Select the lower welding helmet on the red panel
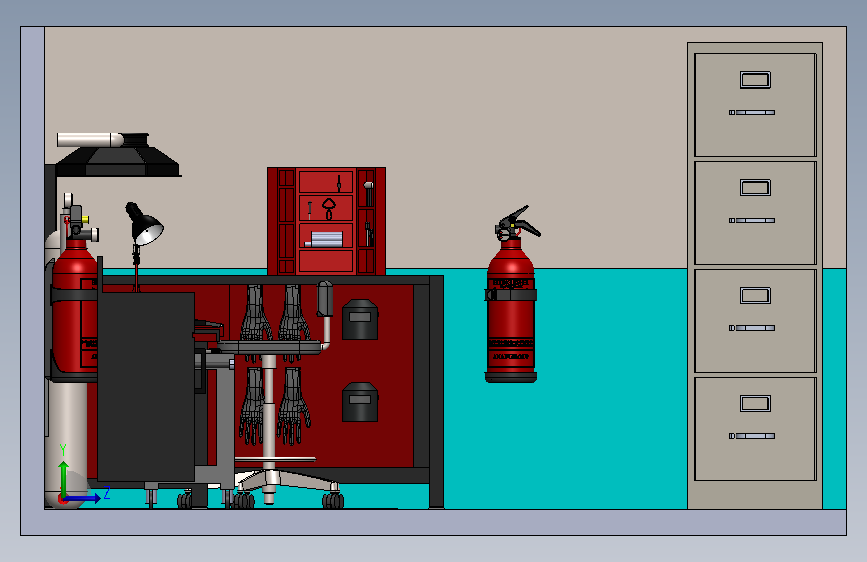 (x=360, y=402)
